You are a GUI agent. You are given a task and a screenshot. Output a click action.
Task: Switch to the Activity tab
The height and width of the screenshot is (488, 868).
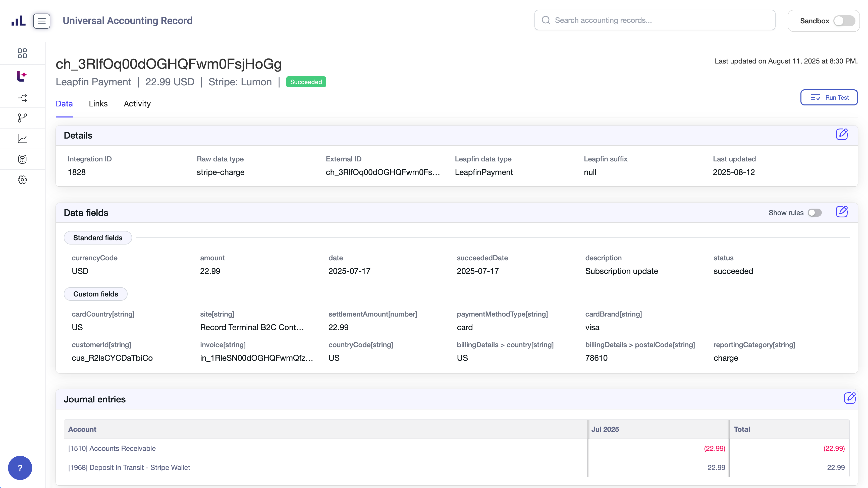[137, 104]
